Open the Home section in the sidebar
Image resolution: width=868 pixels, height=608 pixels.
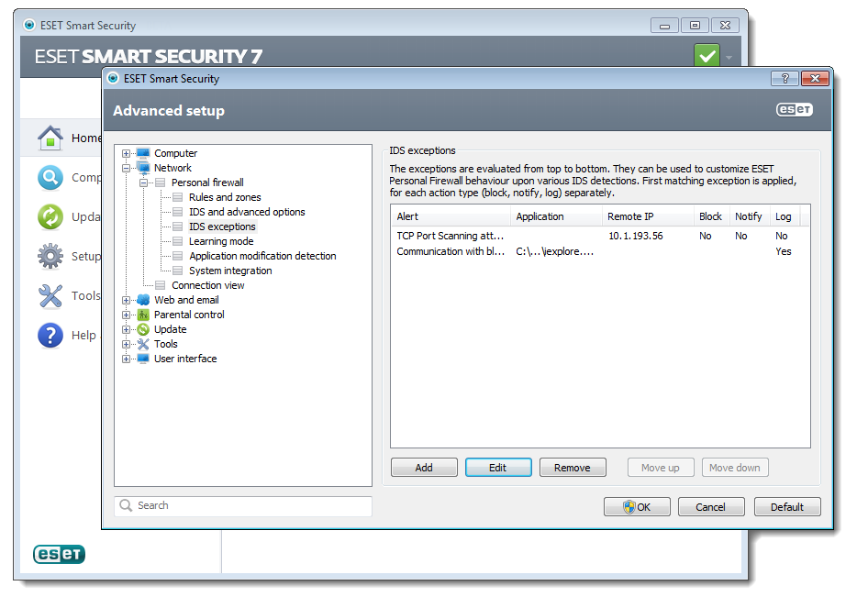point(50,138)
